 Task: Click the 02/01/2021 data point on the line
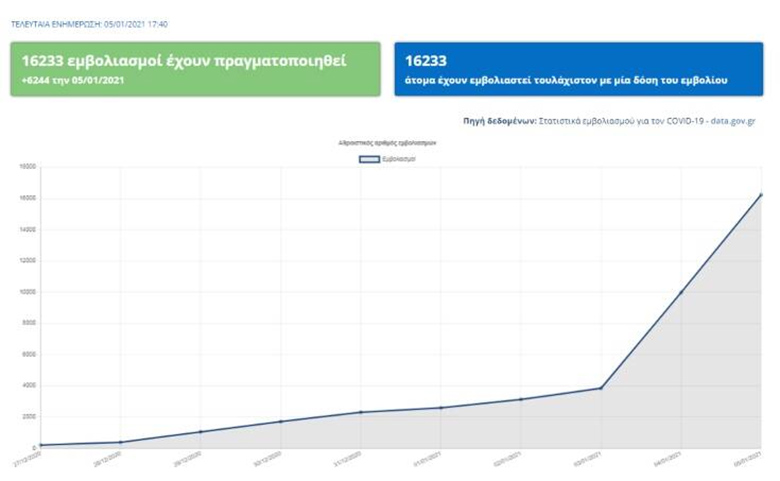[521, 399]
